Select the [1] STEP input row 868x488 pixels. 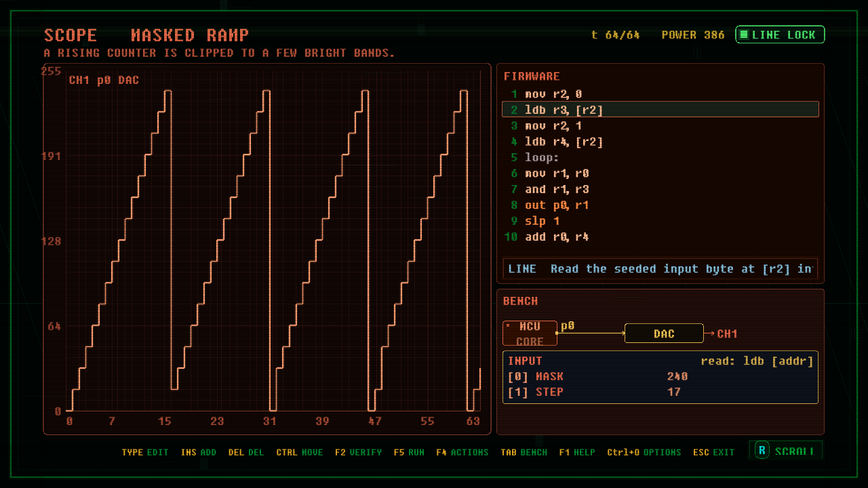(x=660, y=392)
